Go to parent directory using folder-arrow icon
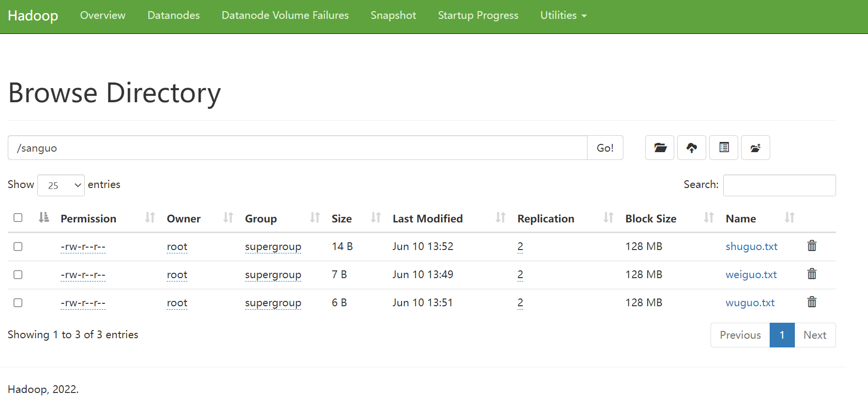Screen dimensions: 868x408 [x=755, y=148]
